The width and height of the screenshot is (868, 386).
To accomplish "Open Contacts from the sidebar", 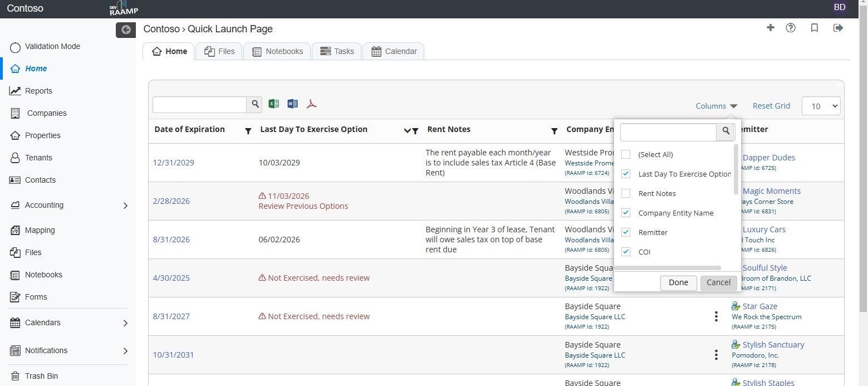I will [40, 180].
